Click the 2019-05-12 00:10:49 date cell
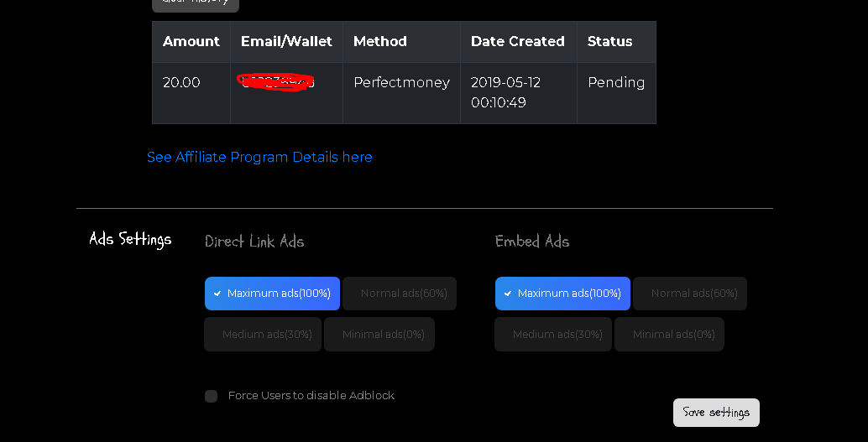 click(x=519, y=93)
